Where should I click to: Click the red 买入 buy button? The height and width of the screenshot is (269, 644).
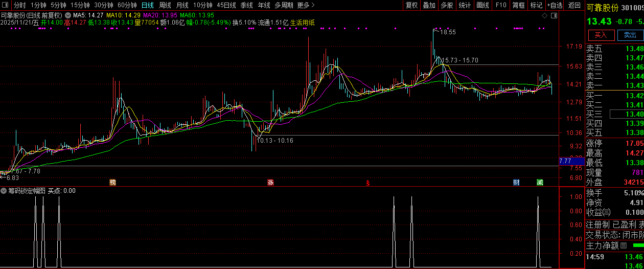(601, 35)
